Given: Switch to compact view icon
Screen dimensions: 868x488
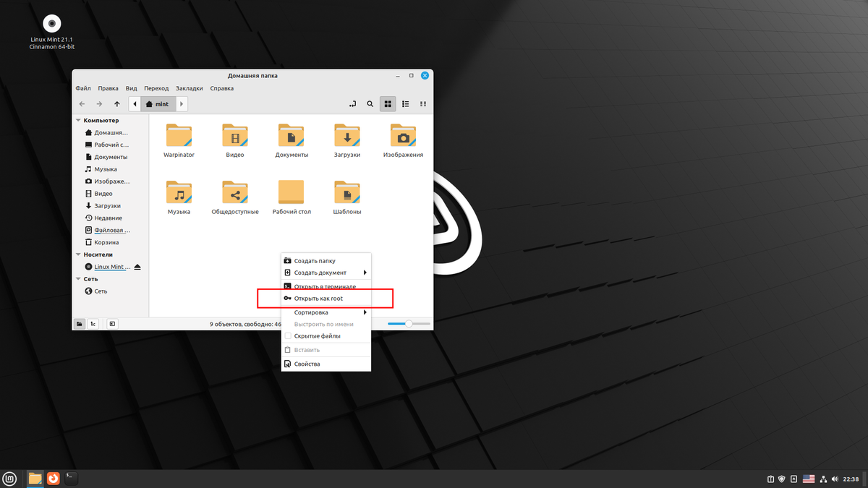Looking at the screenshot, I should tap(423, 103).
